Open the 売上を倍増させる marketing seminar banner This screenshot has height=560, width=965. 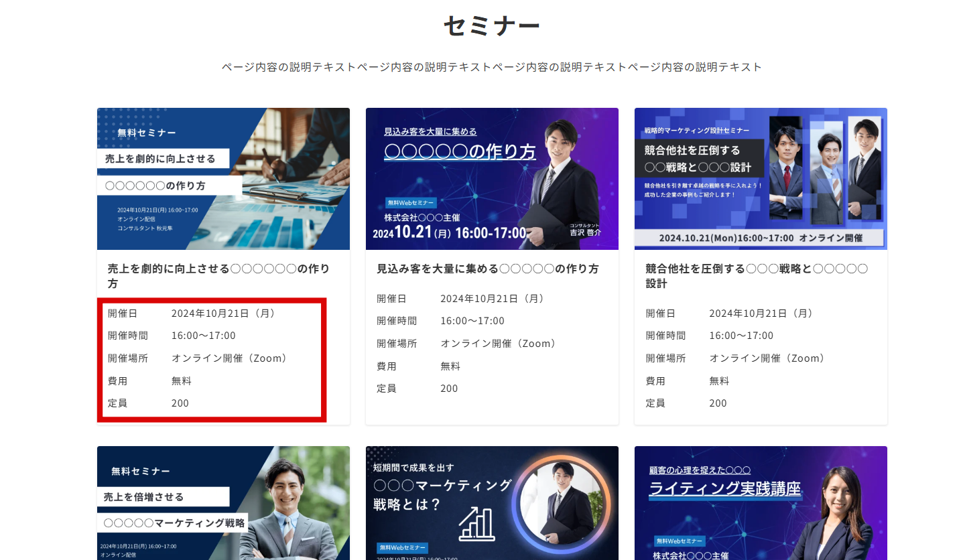(x=223, y=503)
